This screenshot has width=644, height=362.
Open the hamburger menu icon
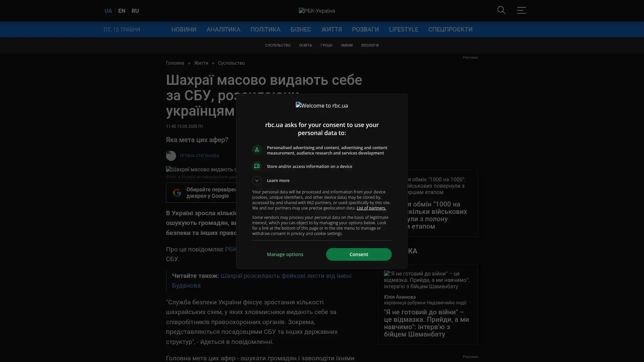(521, 10)
